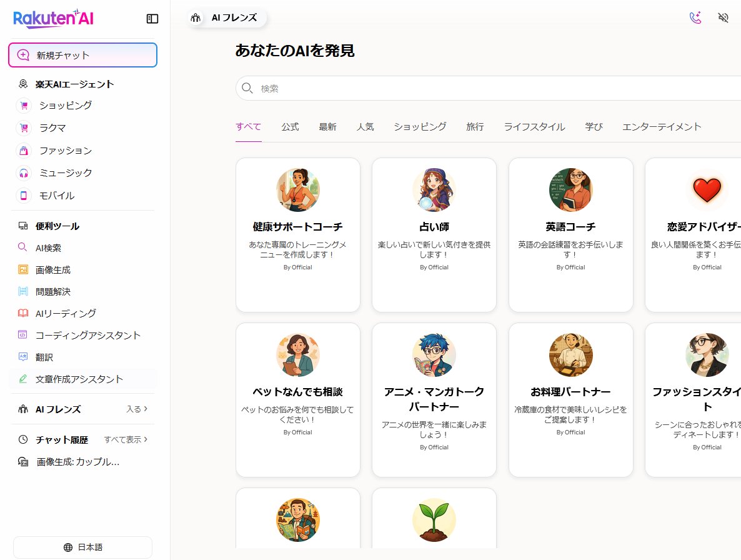Select the すべて tab
The image size is (741, 560).
click(x=249, y=127)
